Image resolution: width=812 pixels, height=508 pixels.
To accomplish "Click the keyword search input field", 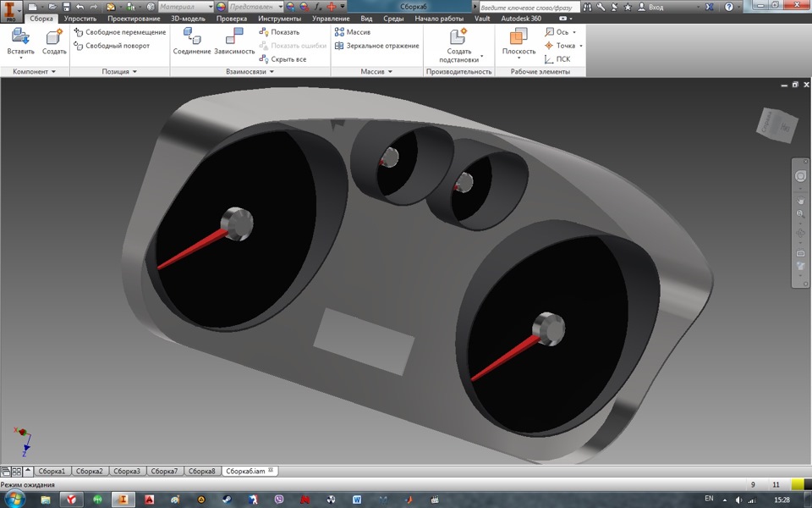I will click(529, 7).
